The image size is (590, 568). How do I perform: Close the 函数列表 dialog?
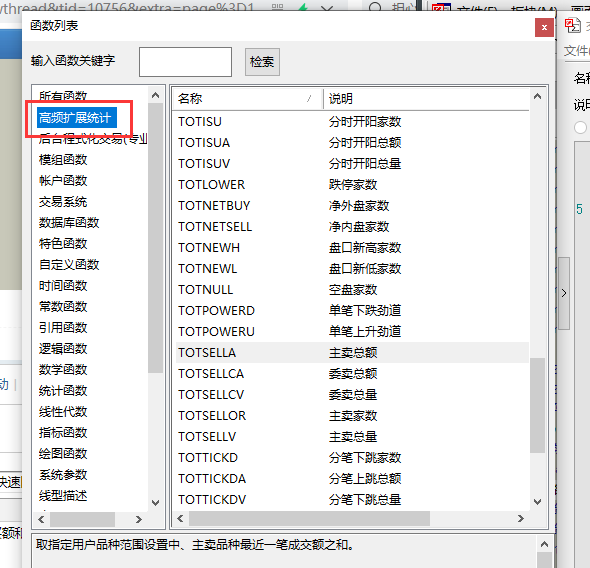point(544,27)
